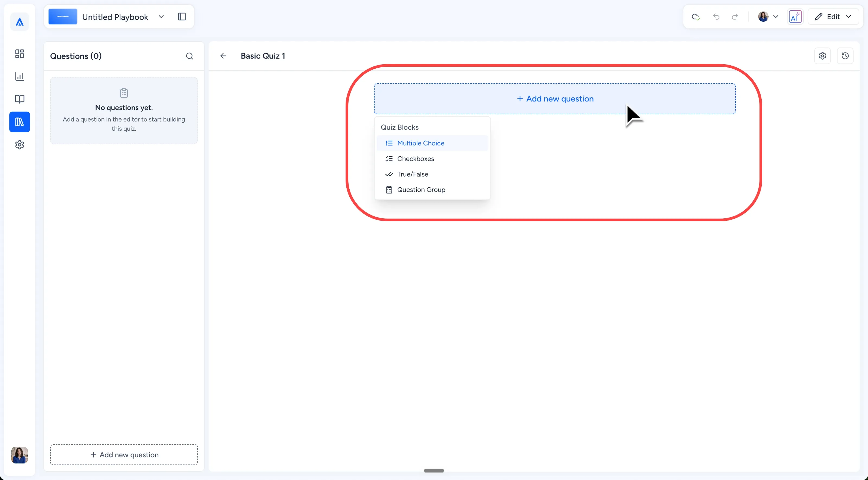This screenshot has height=480, width=868.
Task: Click the clipboard icon above No questions yet
Action: coord(124,93)
